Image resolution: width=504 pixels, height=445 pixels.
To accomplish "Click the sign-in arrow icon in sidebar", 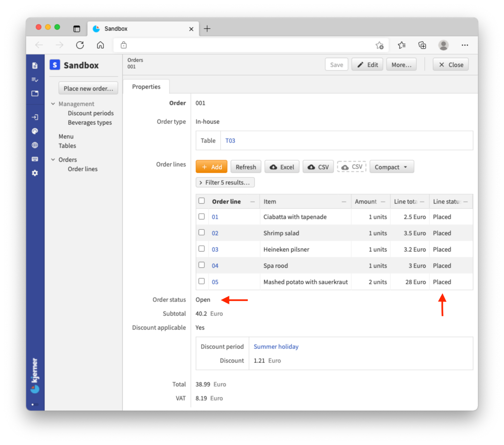I will (35, 117).
